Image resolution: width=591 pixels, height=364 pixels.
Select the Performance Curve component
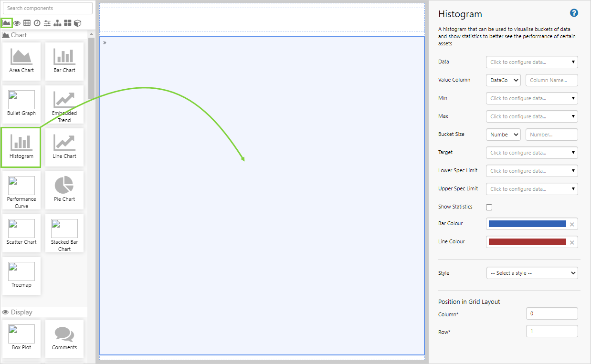click(x=21, y=190)
